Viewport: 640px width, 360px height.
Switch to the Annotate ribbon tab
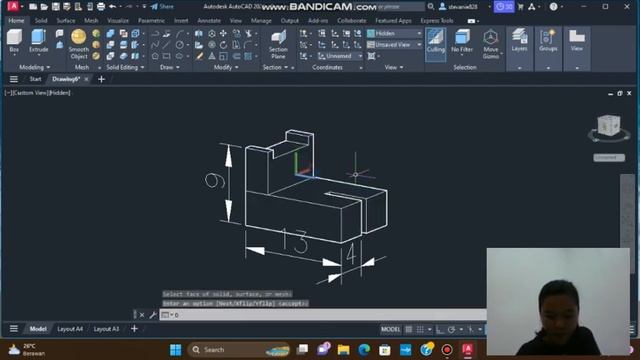tap(209, 20)
